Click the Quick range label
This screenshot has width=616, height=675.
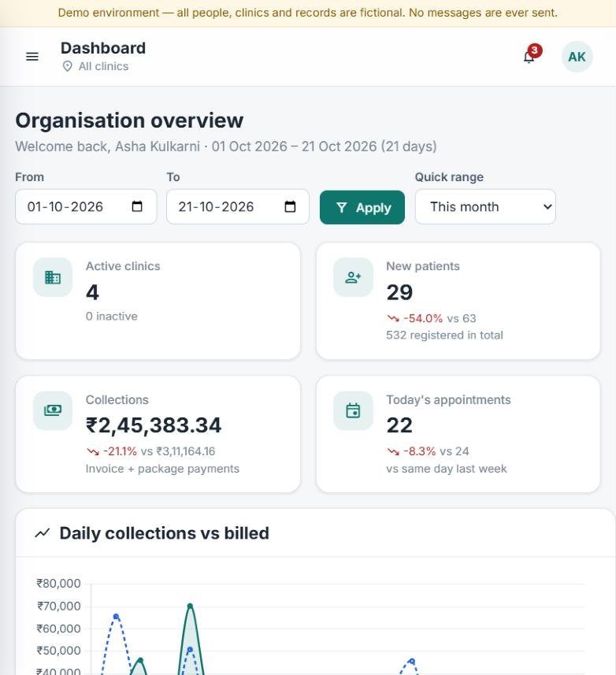tap(449, 177)
